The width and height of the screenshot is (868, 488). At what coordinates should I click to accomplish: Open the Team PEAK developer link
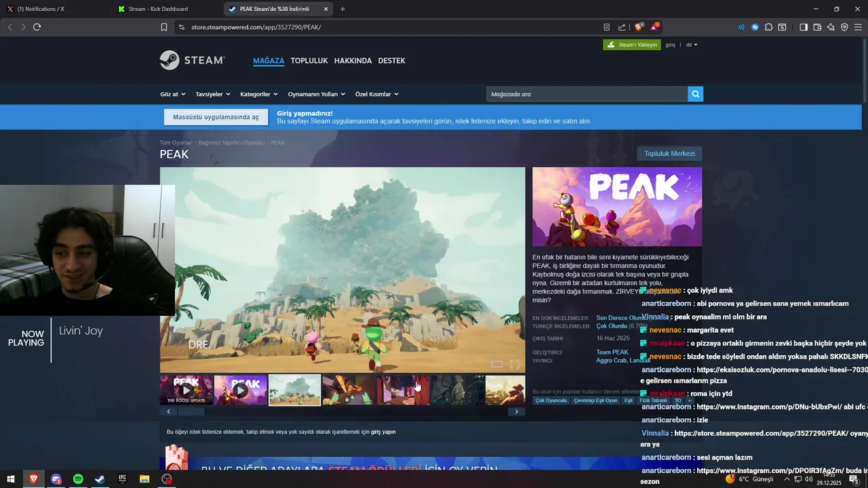click(612, 352)
